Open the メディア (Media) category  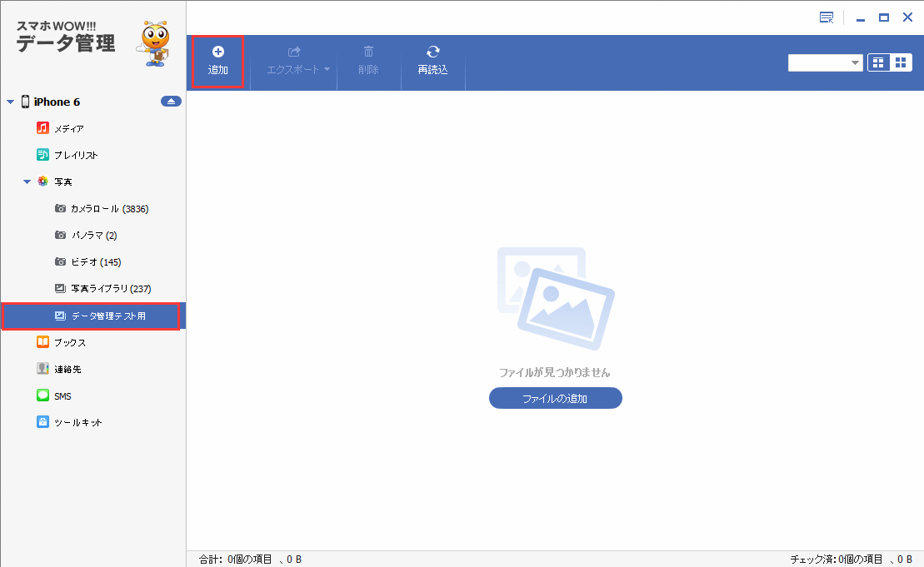click(68, 128)
